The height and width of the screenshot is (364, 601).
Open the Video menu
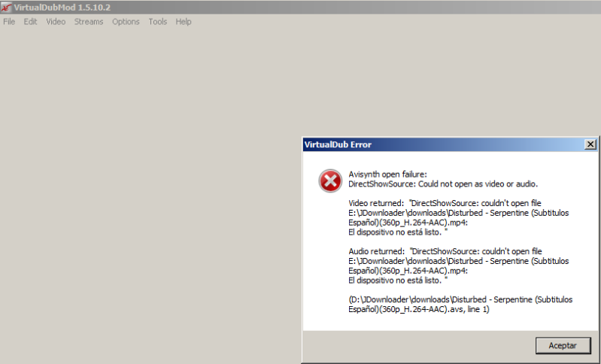pos(56,22)
